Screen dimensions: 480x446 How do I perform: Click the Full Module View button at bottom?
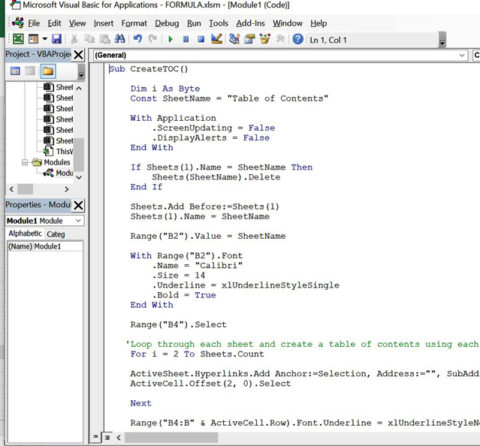[x=107, y=437]
